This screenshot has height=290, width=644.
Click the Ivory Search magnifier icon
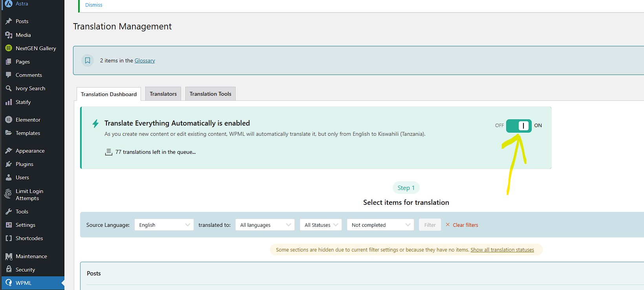9,88
